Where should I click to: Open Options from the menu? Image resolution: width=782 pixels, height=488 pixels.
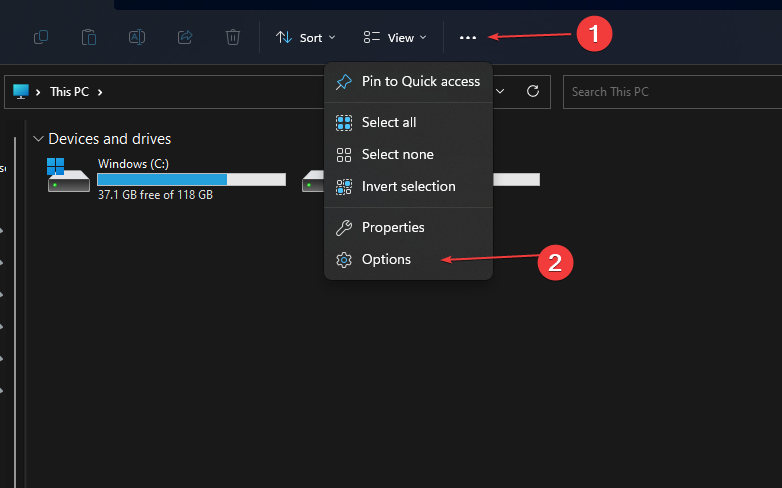click(386, 259)
